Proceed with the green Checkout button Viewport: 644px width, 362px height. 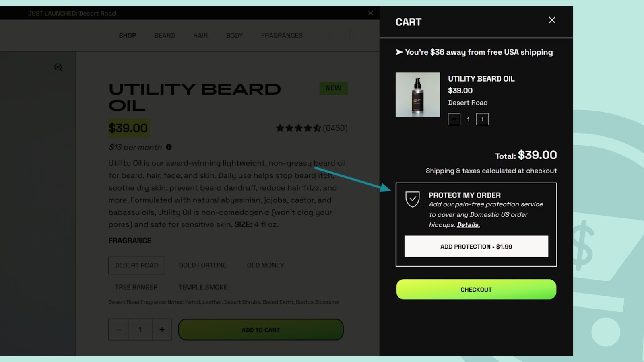(476, 290)
